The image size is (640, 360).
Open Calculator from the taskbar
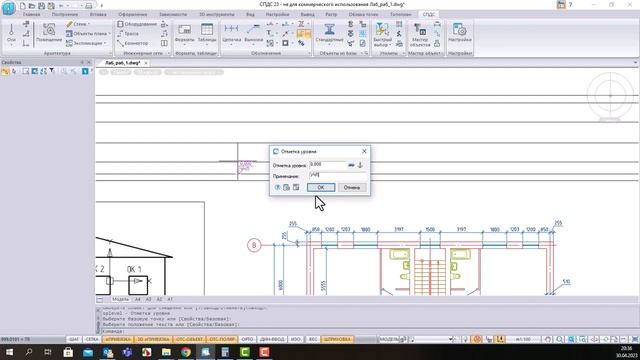click(x=225, y=352)
